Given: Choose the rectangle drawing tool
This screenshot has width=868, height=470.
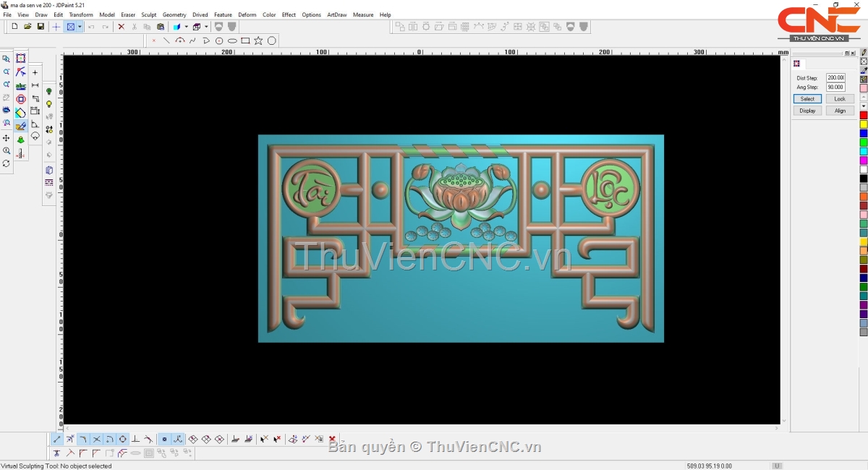Looking at the screenshot, I should (245, 40).
